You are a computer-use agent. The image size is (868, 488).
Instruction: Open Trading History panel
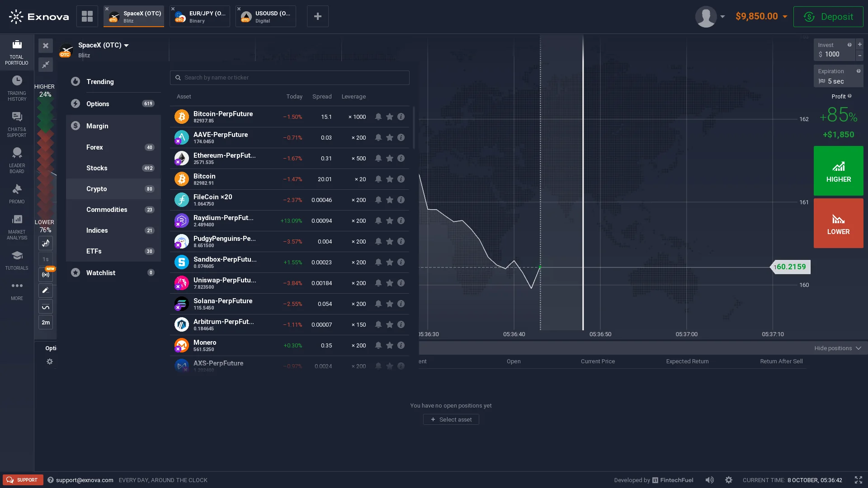pos(17,89)
